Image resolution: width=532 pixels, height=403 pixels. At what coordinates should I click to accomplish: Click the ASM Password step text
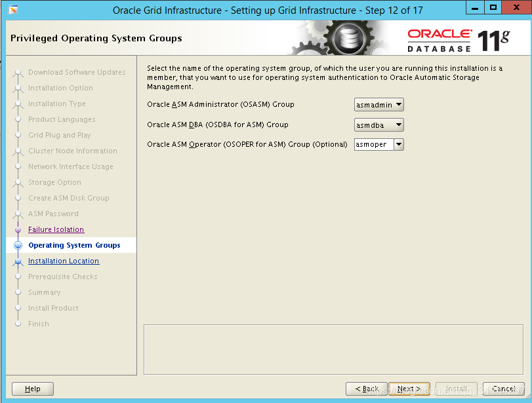(53, 214)
